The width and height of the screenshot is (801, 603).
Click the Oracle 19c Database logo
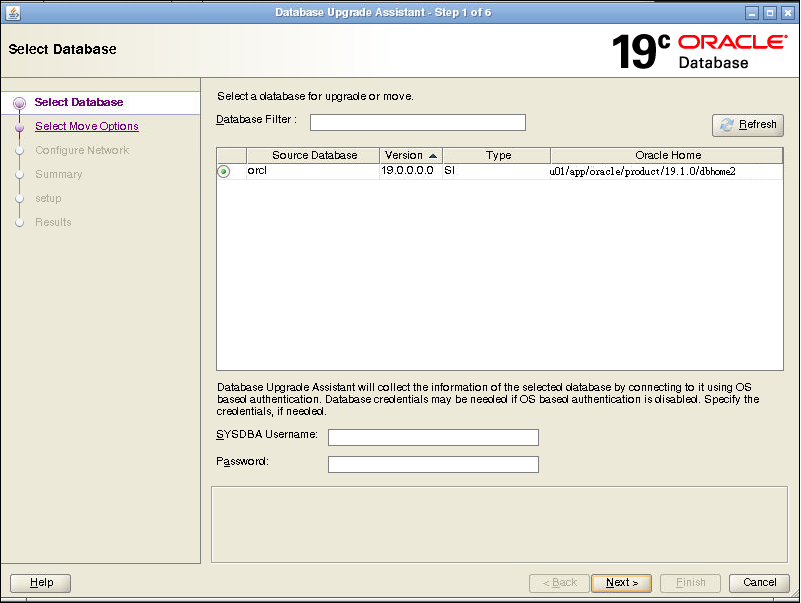699,51
